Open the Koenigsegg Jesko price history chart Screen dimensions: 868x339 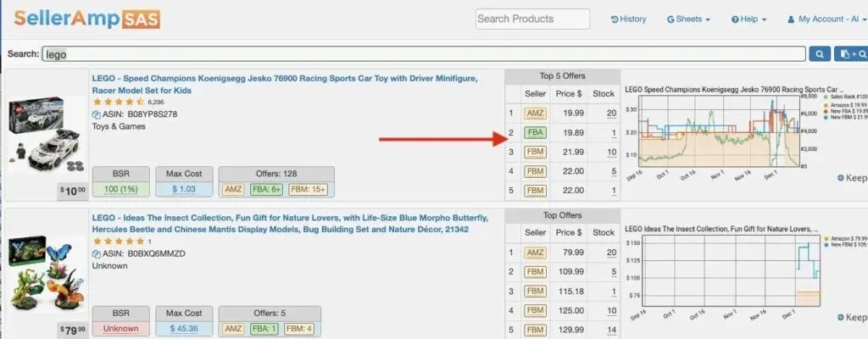pos(719,131)
